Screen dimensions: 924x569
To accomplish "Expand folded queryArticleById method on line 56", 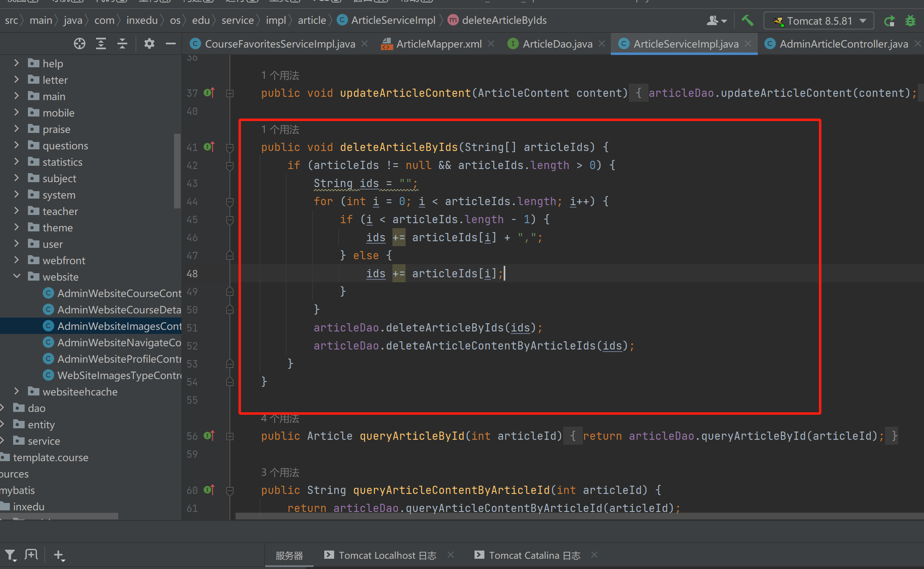I will pos(230,436).
